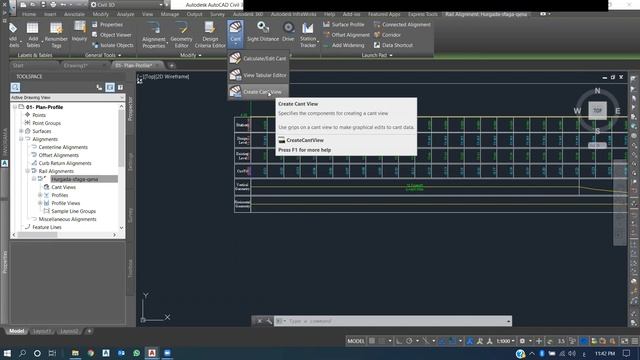Open the annotation scale 1:1000 dropdown

click(x=505, y=341)
